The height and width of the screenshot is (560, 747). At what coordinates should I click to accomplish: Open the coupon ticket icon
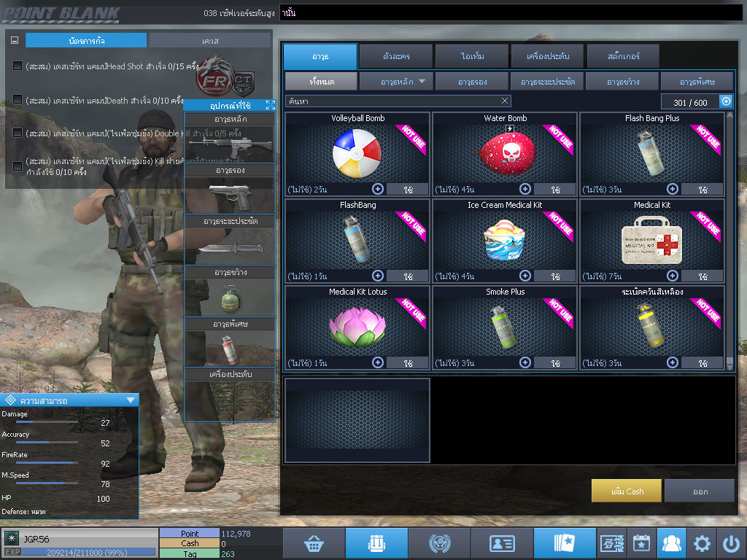[612, 542]
